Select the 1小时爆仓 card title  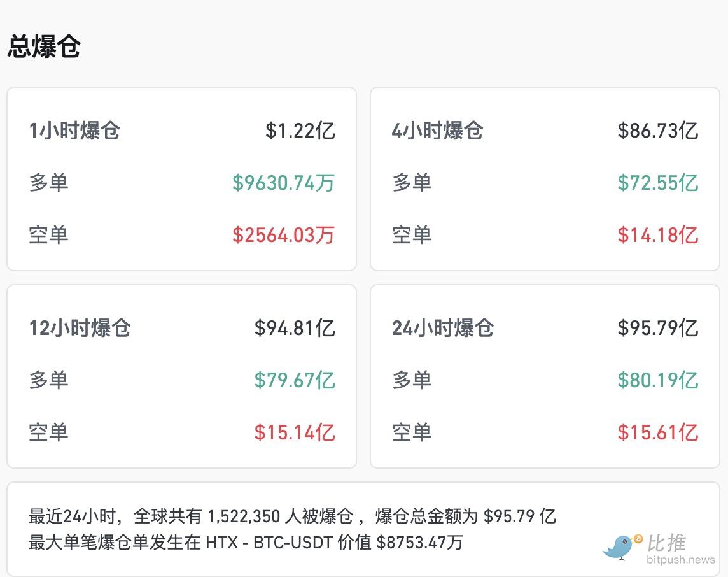click(74, 131)
